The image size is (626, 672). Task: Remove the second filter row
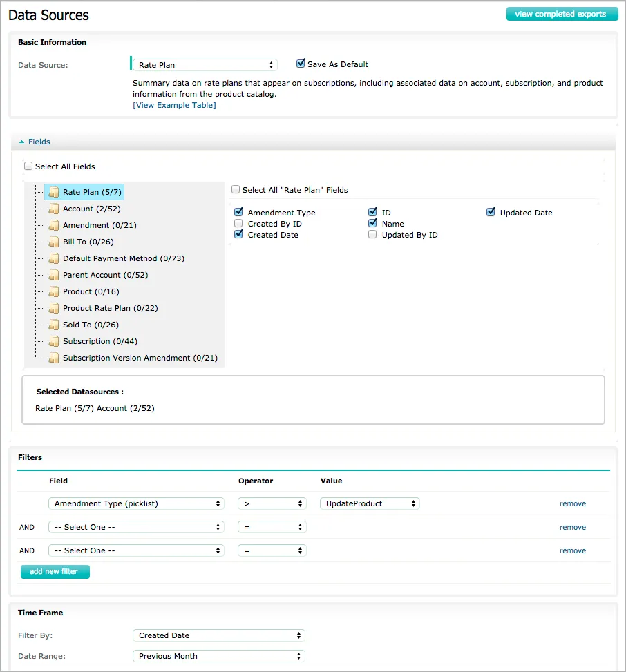click(x=572, y=527)
